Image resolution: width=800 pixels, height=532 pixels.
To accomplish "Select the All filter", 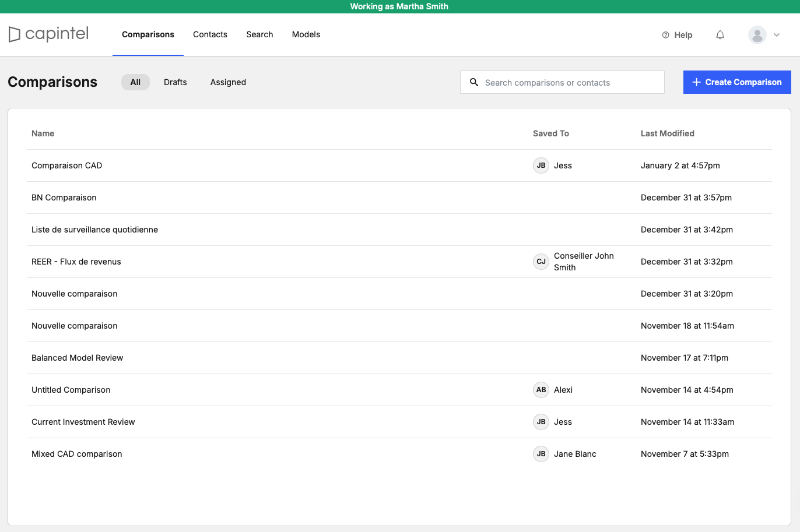I will point(135,82).
